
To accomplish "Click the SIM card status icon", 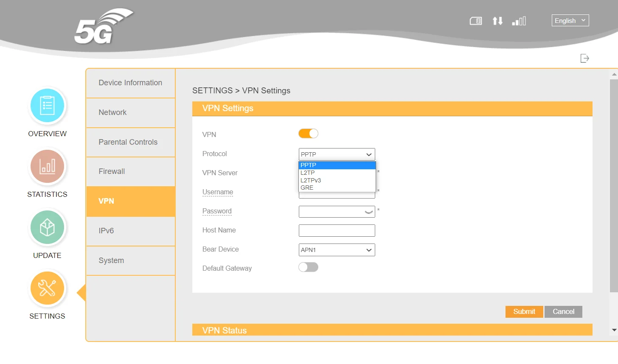I will pyautogui.click(x=475, y=21).
